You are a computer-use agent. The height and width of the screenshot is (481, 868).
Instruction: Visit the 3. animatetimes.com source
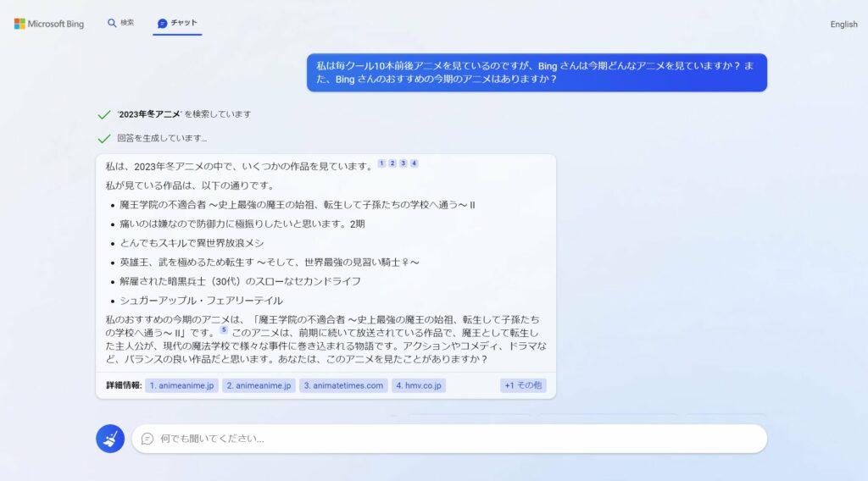point(343,385)
